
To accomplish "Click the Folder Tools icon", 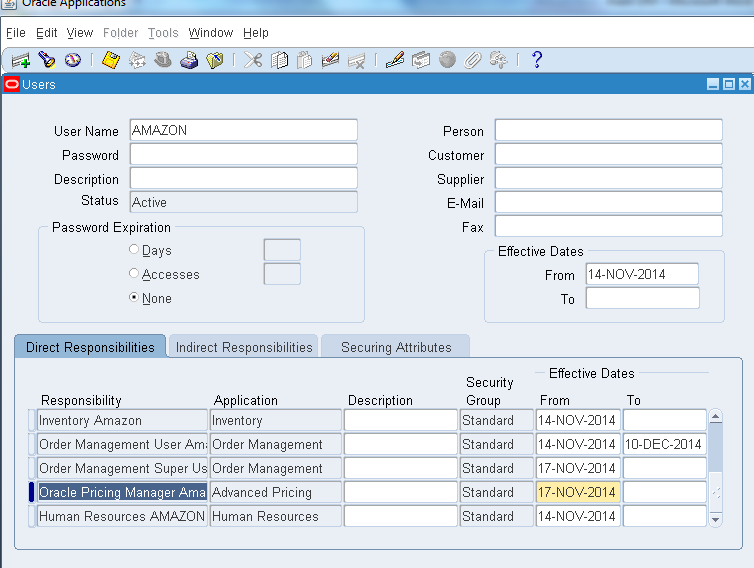I will (x=499, y=60).
